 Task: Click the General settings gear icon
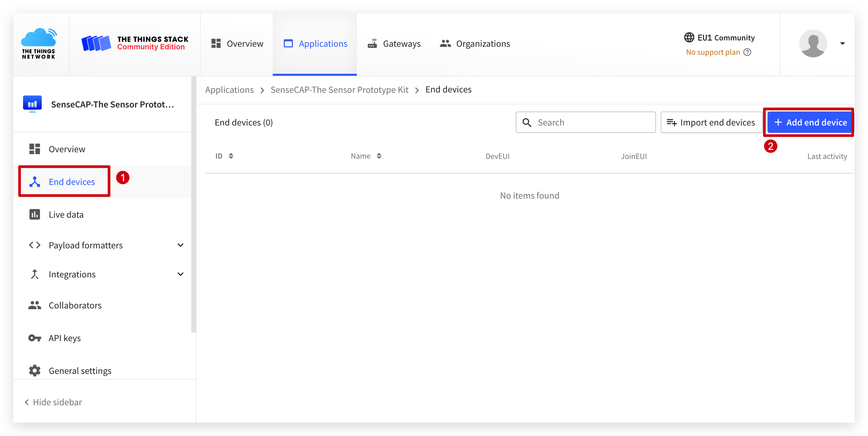35,371
